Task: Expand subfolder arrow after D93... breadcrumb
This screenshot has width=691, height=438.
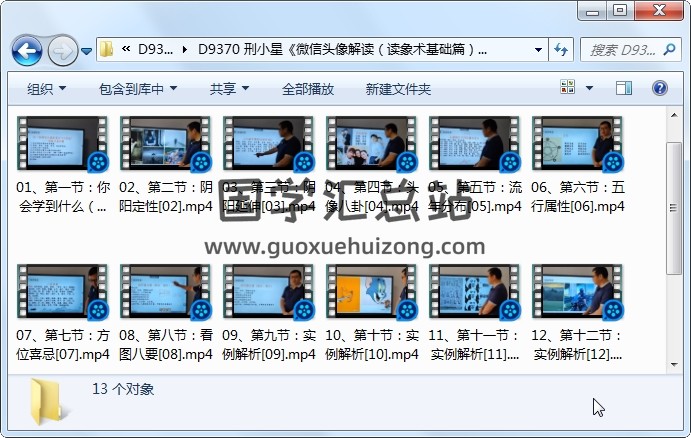Action: tap(185, 49)
